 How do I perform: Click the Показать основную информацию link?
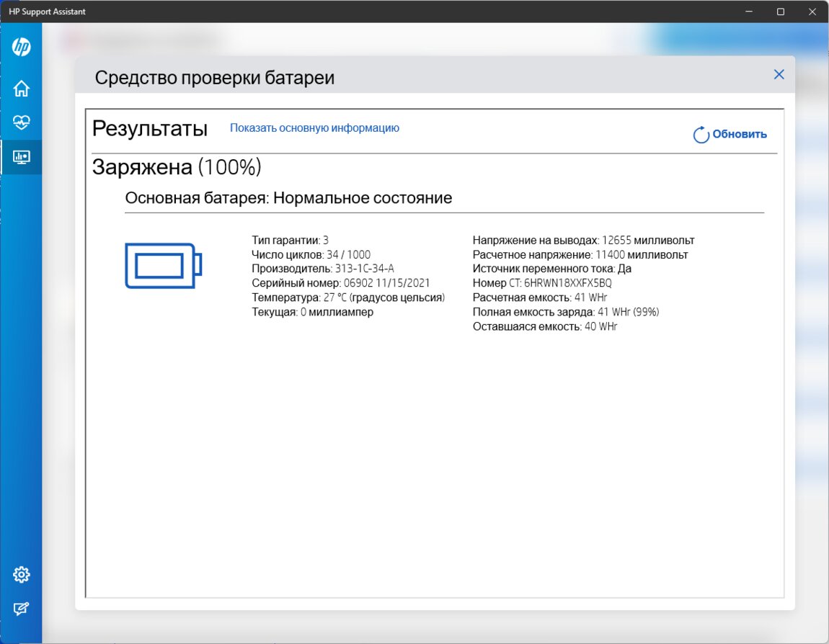tap(314, 128)
